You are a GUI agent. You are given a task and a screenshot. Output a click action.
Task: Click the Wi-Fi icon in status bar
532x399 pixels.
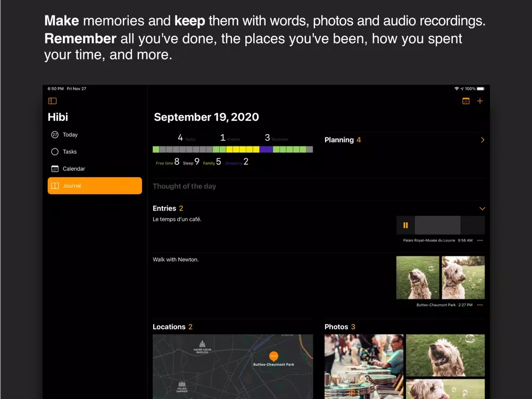pyautogui.click(x=456, y=88)
